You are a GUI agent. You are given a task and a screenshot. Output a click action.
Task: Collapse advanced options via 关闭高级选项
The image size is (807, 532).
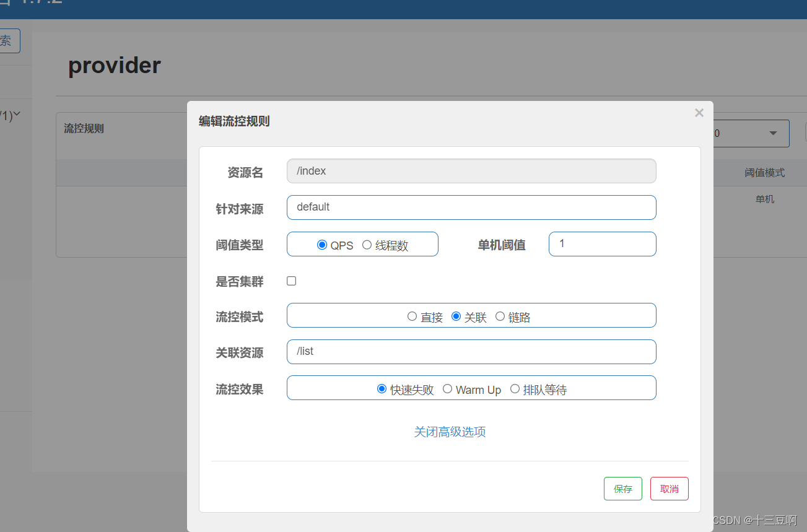[450, 432]
